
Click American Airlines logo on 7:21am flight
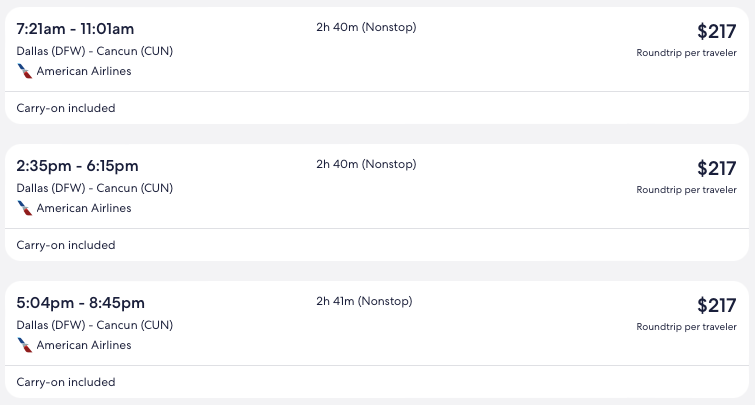(x=25, y=71)
